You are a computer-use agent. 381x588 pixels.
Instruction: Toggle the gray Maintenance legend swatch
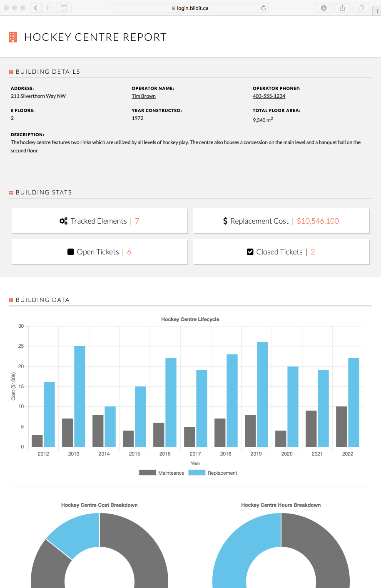pos(147,473)
